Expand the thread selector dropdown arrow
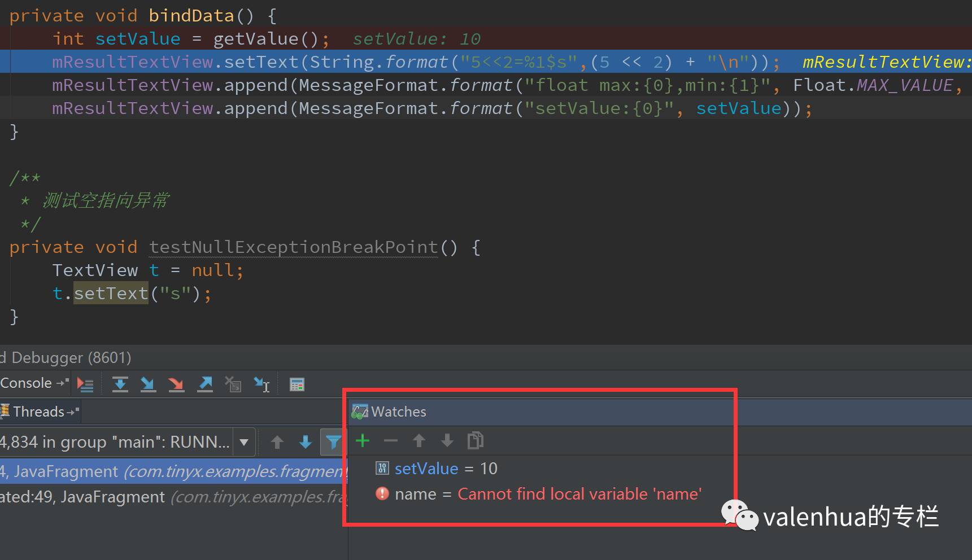 pos(244,441)
